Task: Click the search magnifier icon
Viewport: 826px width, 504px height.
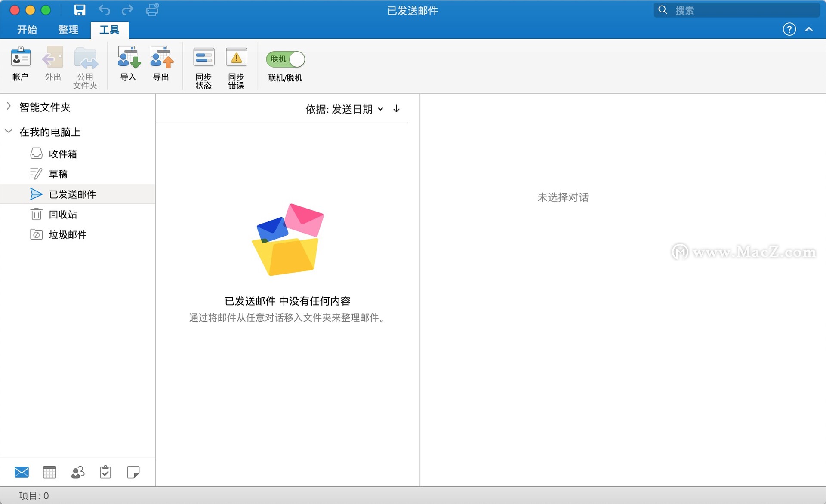Action: pyautogui.click(x=663, y=10)
